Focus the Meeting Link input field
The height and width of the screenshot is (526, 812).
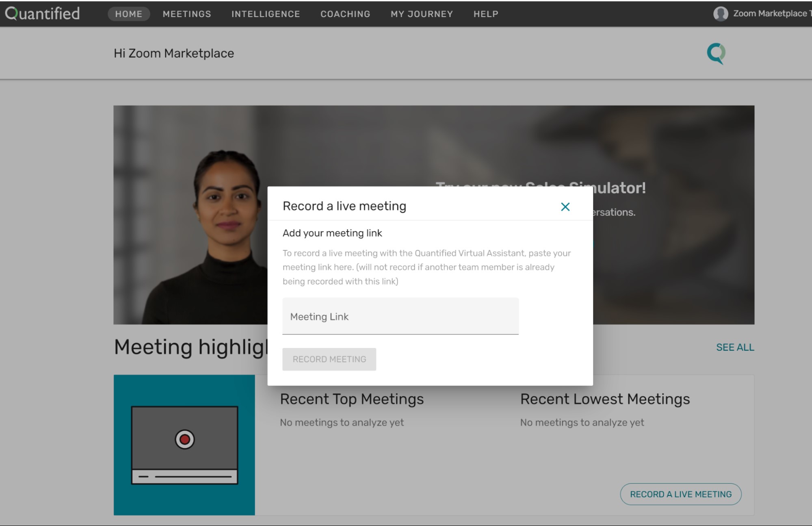coord(401,316)
